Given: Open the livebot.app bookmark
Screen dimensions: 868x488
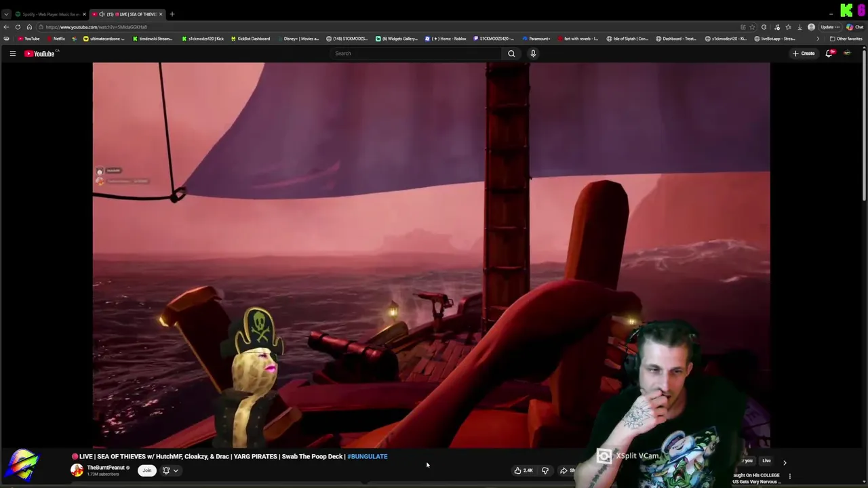Looking at the screenshot, I should [774, 39].
